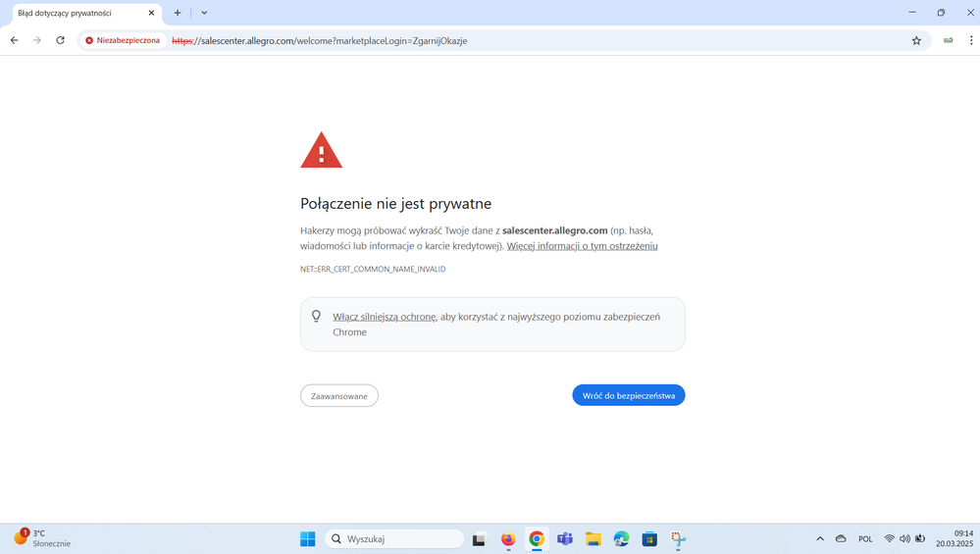
Task: Click the NET::ERR_CERT_COMMON_NAME_INVALID error code
Action: pos(373,270)
